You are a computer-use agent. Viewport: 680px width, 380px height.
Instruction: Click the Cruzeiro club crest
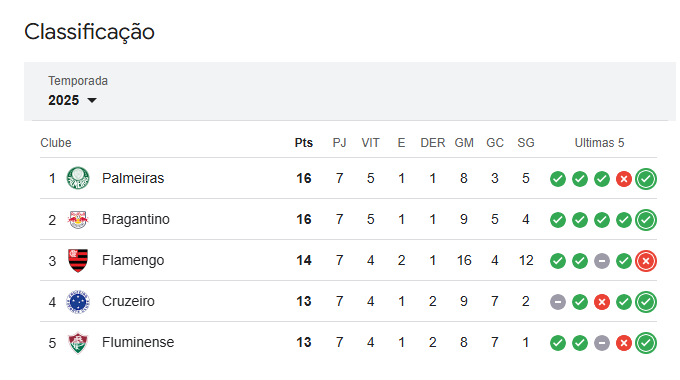coord(78,301)
